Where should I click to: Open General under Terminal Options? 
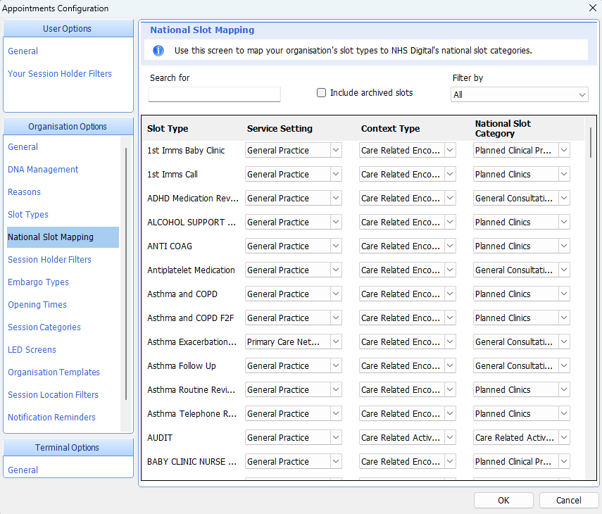(23, 470)
